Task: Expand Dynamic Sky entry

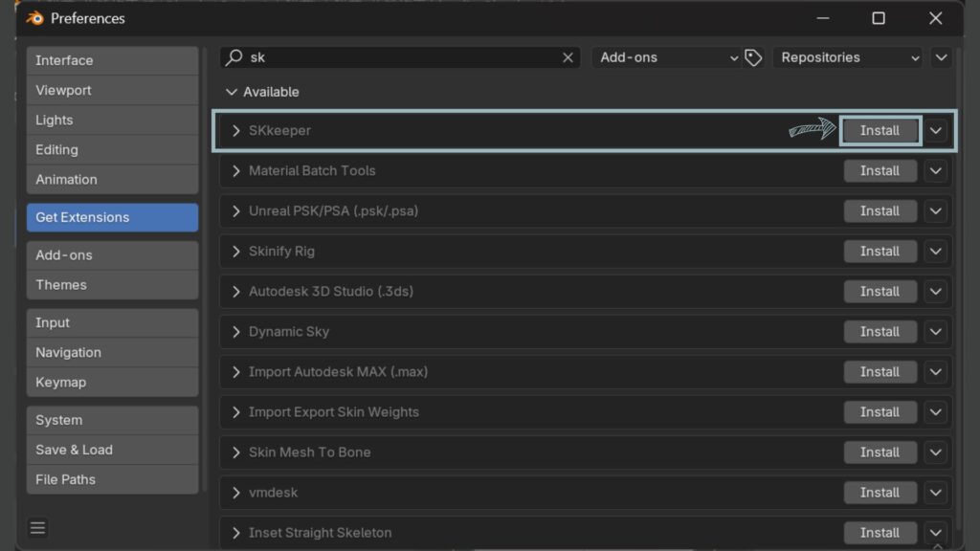Action: pyautogui.click(x=235, y=332)
